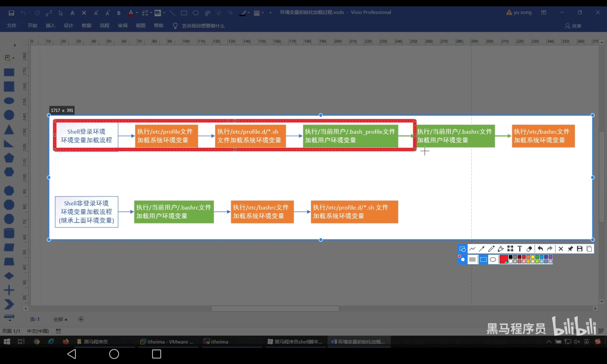Select the diamond shape in the shapes stencil

click(x=9, y=276)
